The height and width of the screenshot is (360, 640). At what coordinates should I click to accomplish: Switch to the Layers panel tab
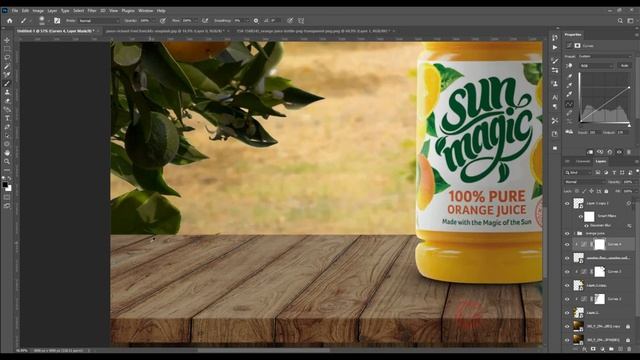[601, 161]
